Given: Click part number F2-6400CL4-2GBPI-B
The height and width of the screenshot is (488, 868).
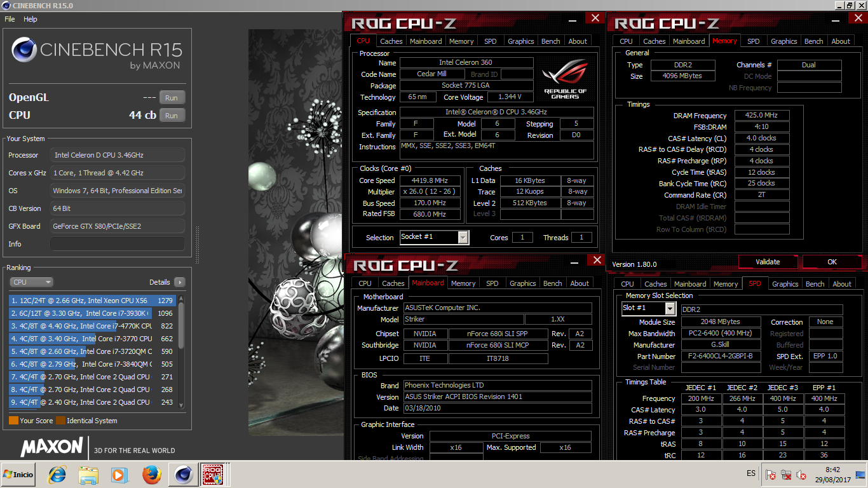Looking at the screenshot, I should tap(721, 356).
